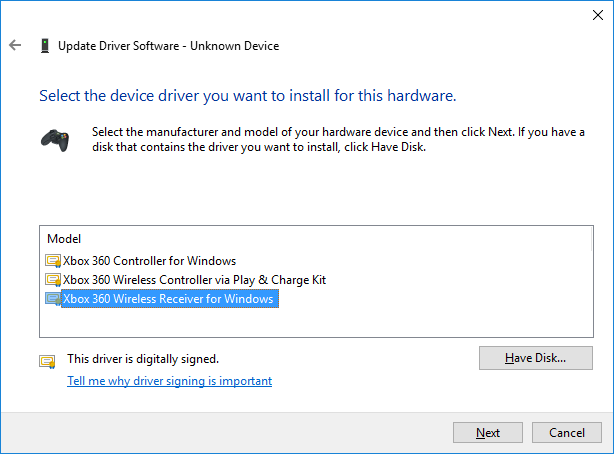Screen dimensions: 614x454
Task: Click the digitally signed certificate icon
Action: pos(47,359)
